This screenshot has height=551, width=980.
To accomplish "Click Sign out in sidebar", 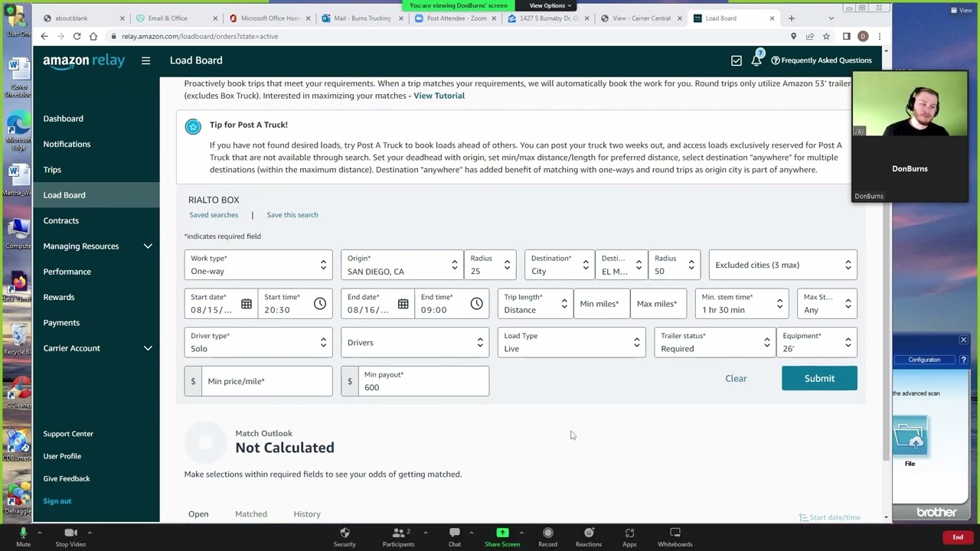I will tap(57, 501).
